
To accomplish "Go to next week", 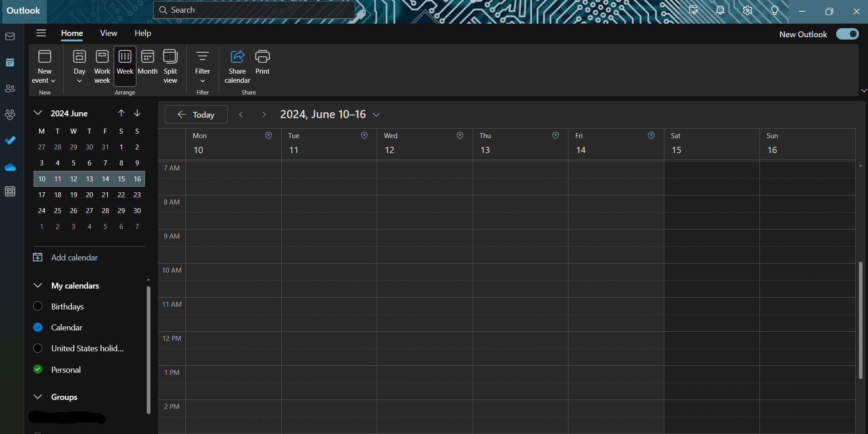I will [x=264, y=115].
